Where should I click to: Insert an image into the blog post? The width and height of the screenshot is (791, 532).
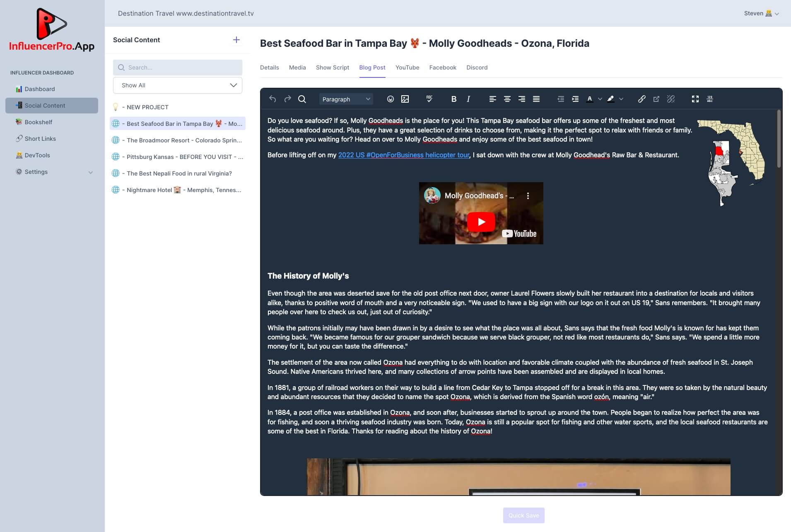[405, 99]
